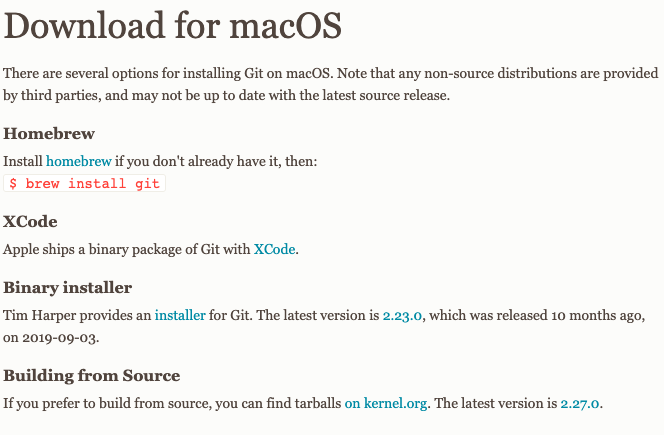Screen dimensions: 664x435
Task: Select the Homebrew section heading
Action: pos(49,134)
